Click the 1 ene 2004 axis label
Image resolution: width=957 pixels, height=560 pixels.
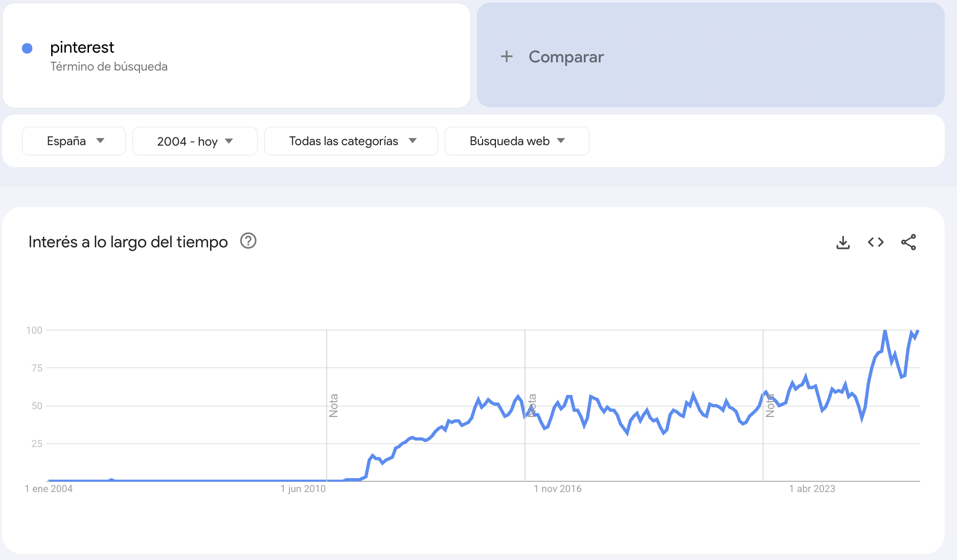coord(49,489)
